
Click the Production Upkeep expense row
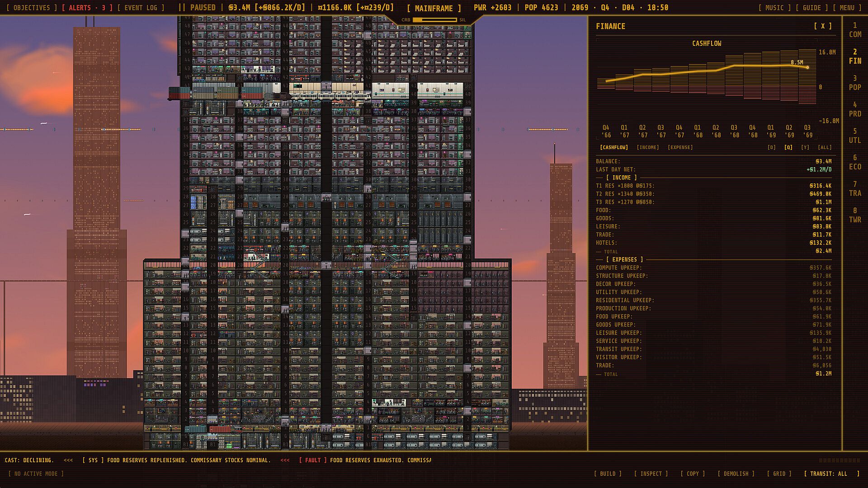tap(713, 308)
